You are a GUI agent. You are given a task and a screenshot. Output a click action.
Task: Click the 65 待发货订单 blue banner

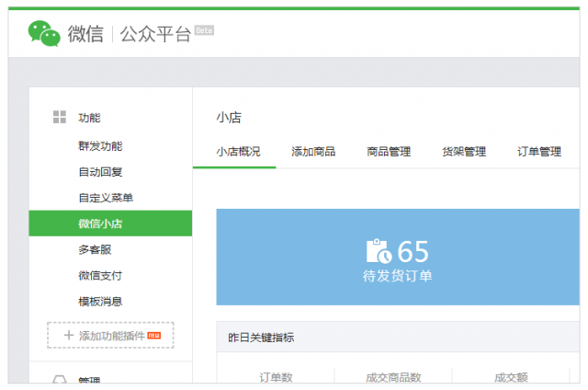tap(398, 257)
